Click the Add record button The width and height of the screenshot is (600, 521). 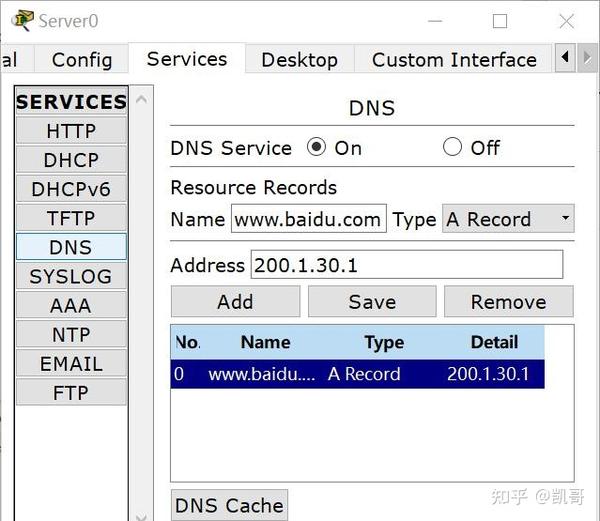pyautogui.click(x=235, y=301)
